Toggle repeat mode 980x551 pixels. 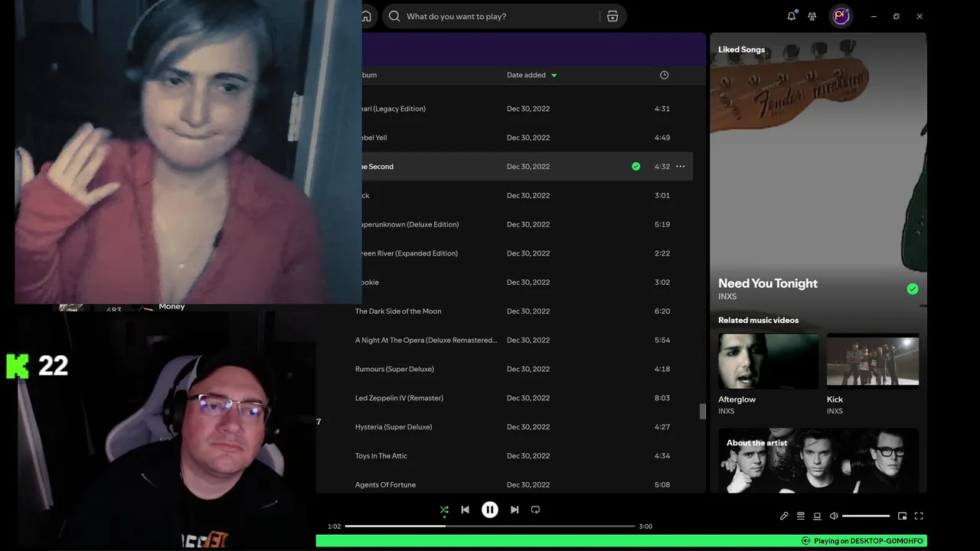click(x=535, y=510)
